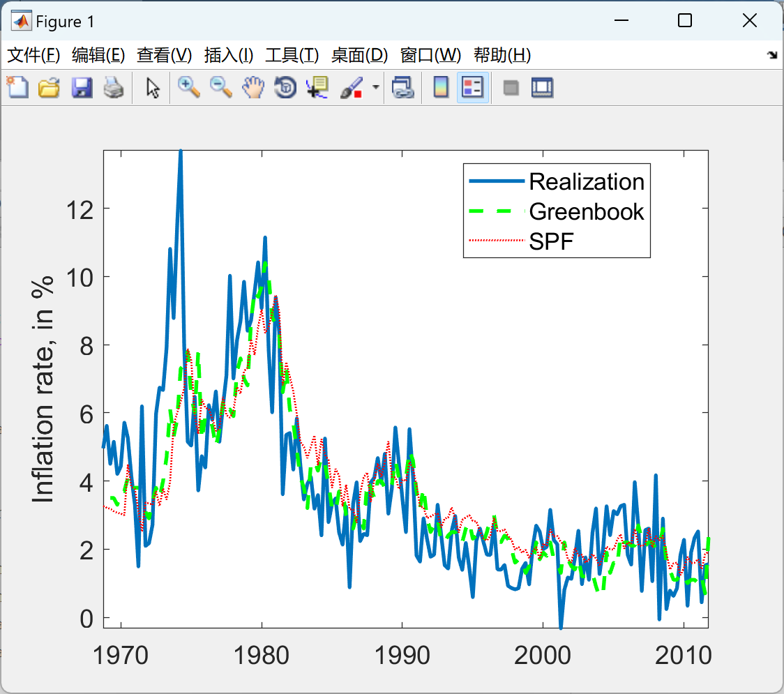This screenshot has height=694, width=784.
Task: Click the x-axis tick label 1980
Action: click(x=262, y=656)
